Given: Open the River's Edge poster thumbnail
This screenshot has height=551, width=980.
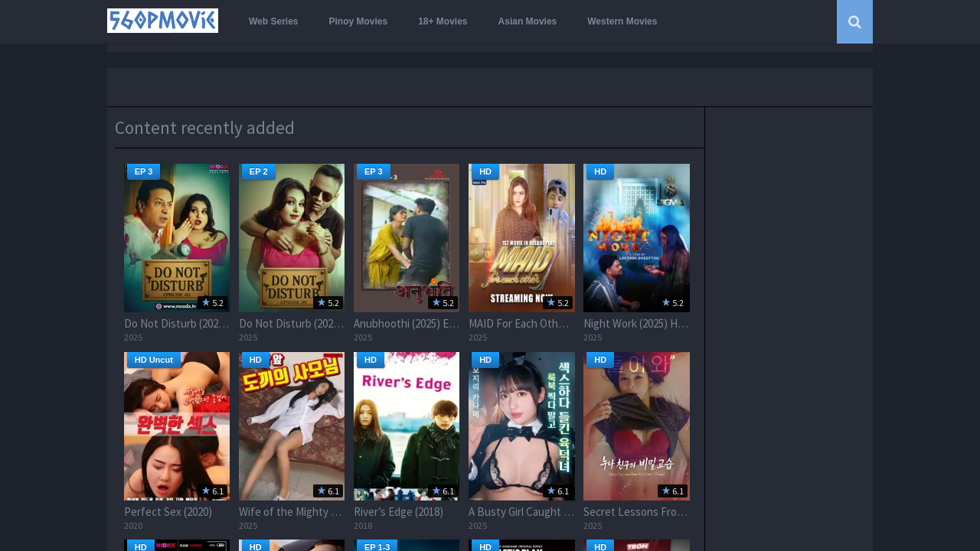Looking at the screenshot, I should tap(407, 426).
